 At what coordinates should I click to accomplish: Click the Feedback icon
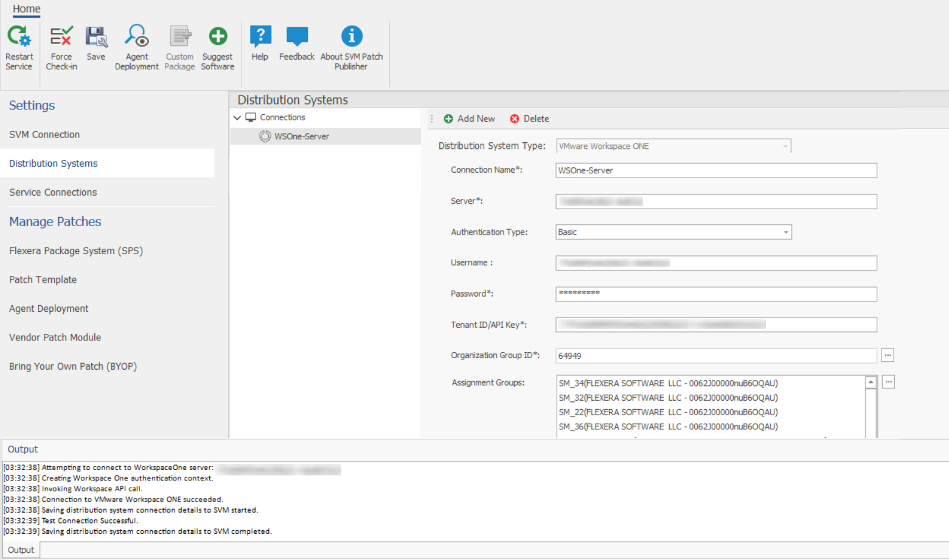coord(297,38)
